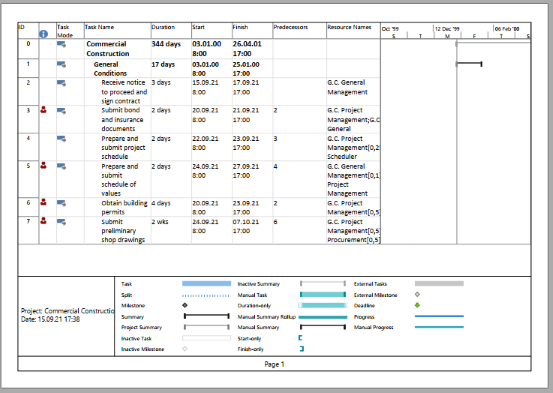Click the Inactive Milestone hollow diamond in legend
Viewport: 553px width, 393px height.
185,349
